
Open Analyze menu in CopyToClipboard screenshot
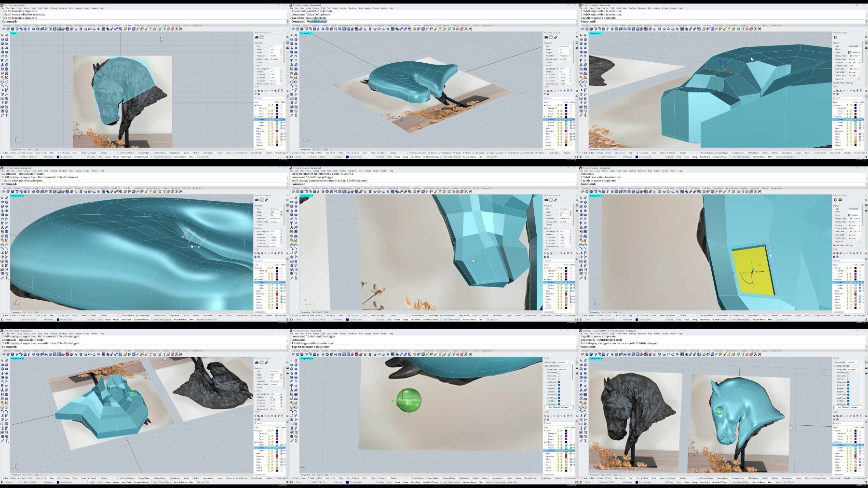pyautogui.click(x=368, y=8)
